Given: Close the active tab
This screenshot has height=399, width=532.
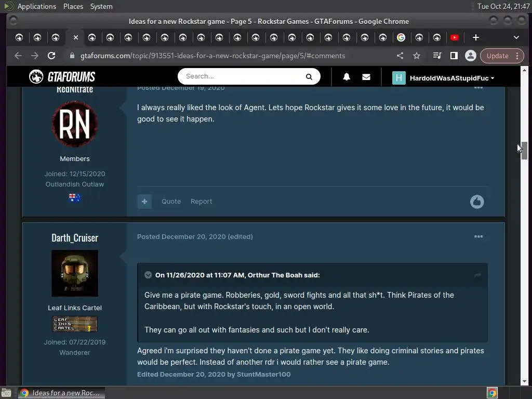Looking at the screenshot, I should [76, 37].
